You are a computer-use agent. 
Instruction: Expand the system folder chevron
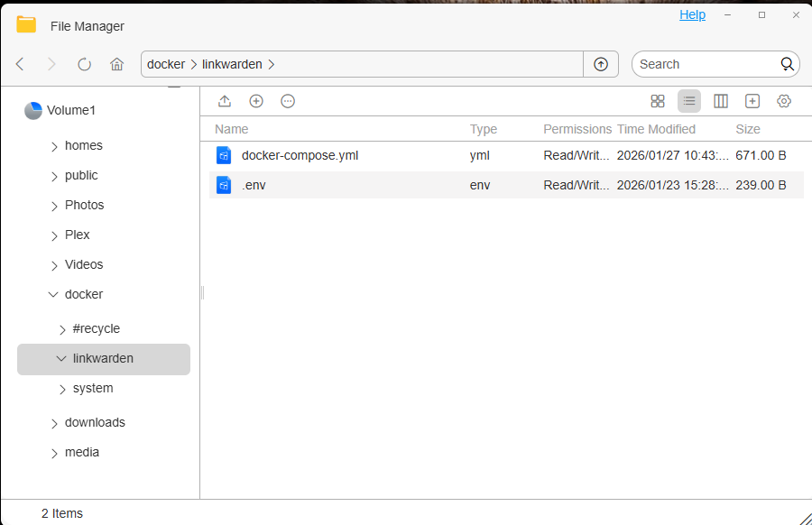click(x=62, y=390)
